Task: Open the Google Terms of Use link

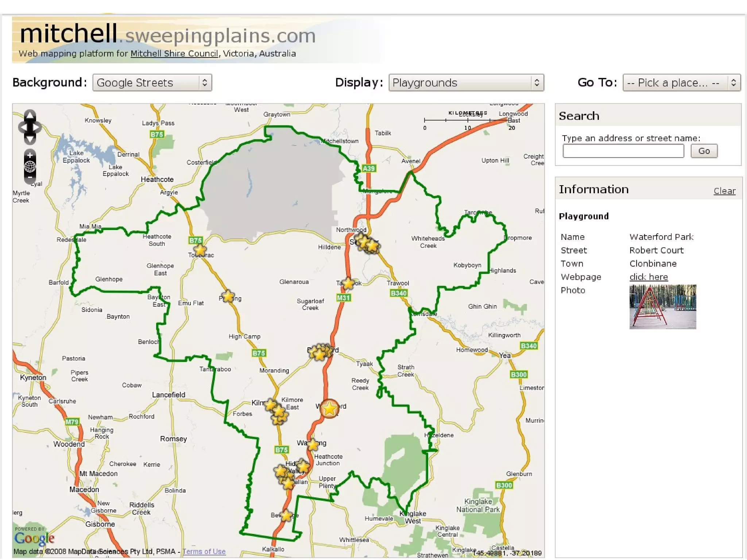Action: click(204, 551)
